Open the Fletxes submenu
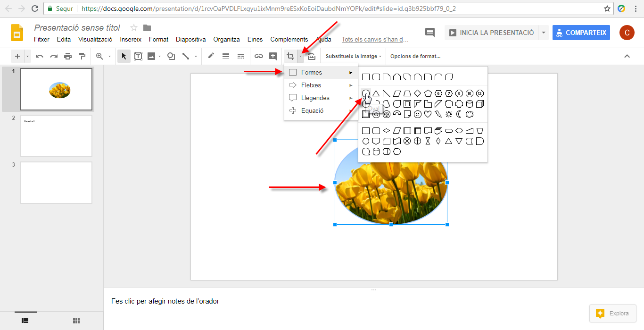644x330 pixels. [x=321, y=85]
